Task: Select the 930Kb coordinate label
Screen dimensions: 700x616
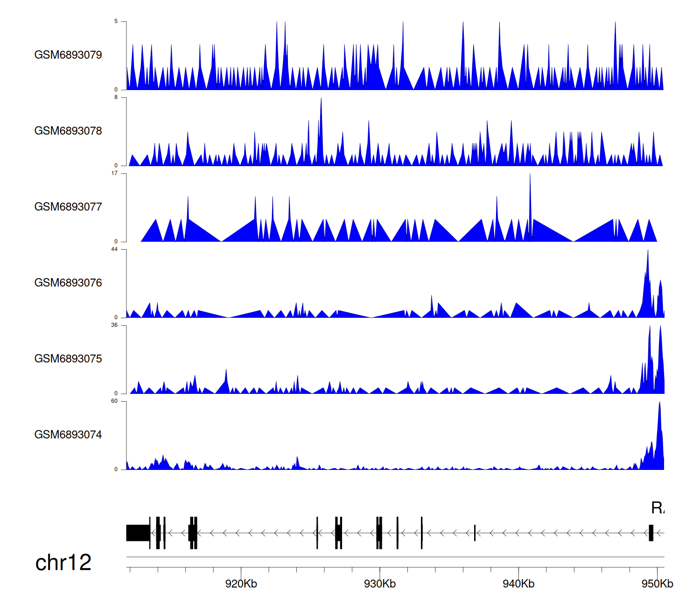Action: 380,584
